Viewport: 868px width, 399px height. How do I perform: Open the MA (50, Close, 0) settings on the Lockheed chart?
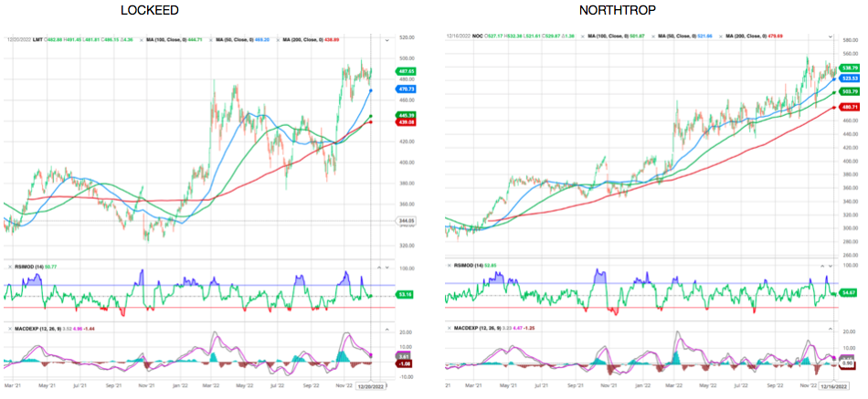pyautogui.click(x=237, y=40)
